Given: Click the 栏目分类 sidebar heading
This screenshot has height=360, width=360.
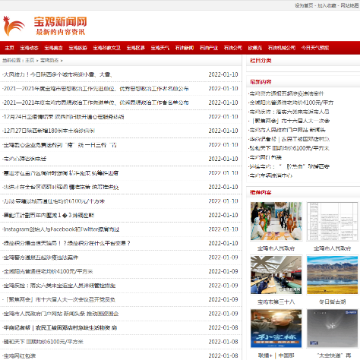Looking at the screenshot, I should pos(261,61).
